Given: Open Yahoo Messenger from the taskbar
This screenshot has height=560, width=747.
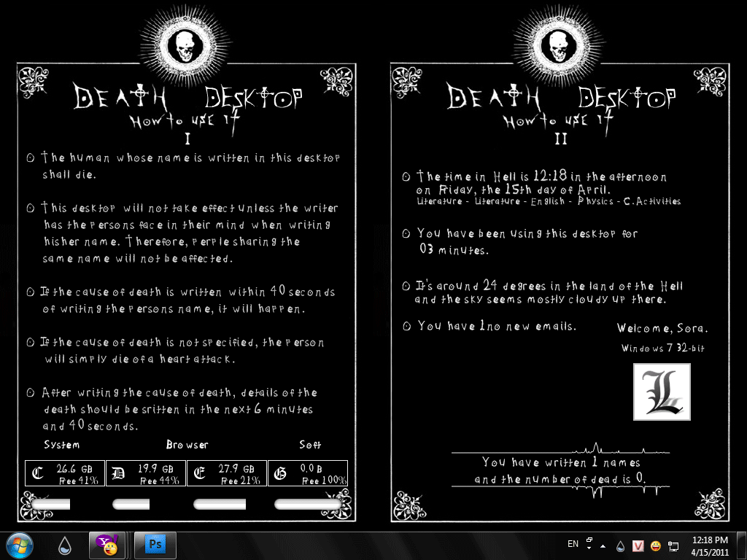Looking at the screenshot, I should point(107,545).
